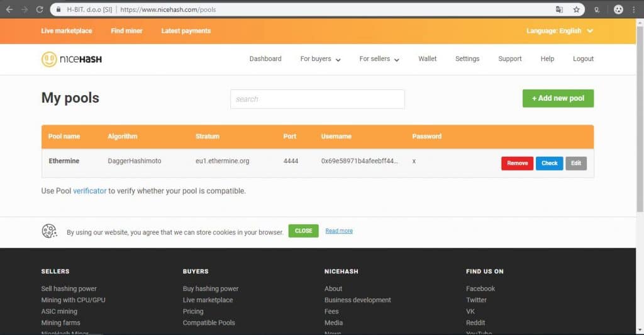This screenshot has width=644, height=335.
Task: Focus the pool search field
Action: [x=318, y=99]
